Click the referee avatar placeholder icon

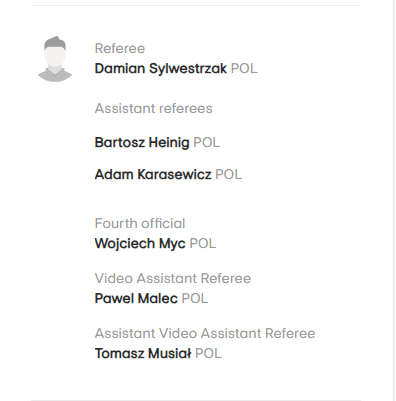coord(55,58)
